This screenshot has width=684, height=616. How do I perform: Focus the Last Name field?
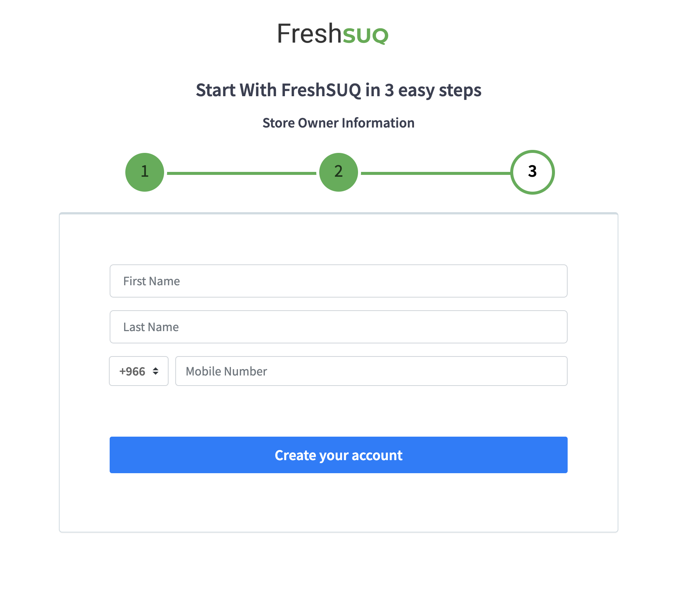[339, 327]
